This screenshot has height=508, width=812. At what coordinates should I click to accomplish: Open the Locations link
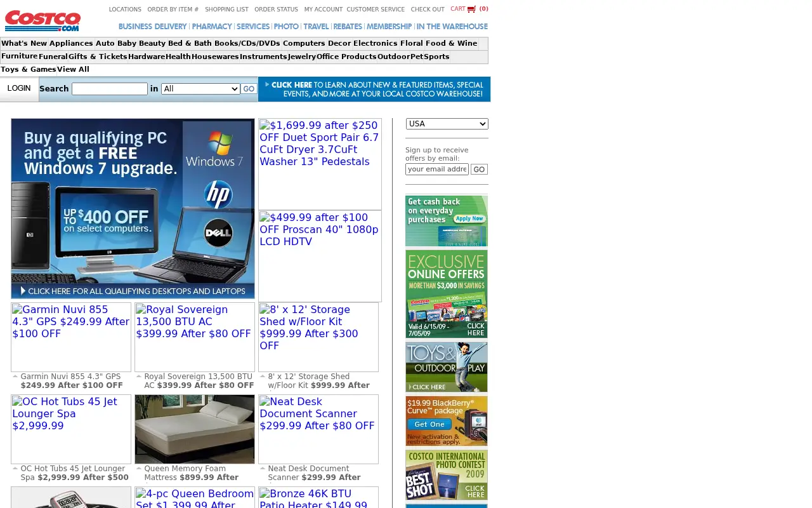(x=125, y=10)
